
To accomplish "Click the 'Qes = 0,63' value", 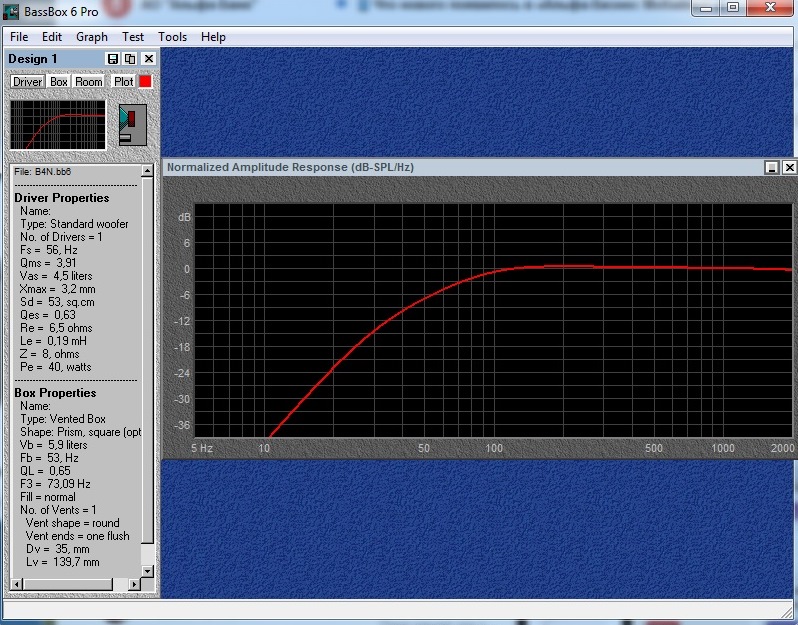I will click(48, 315).
